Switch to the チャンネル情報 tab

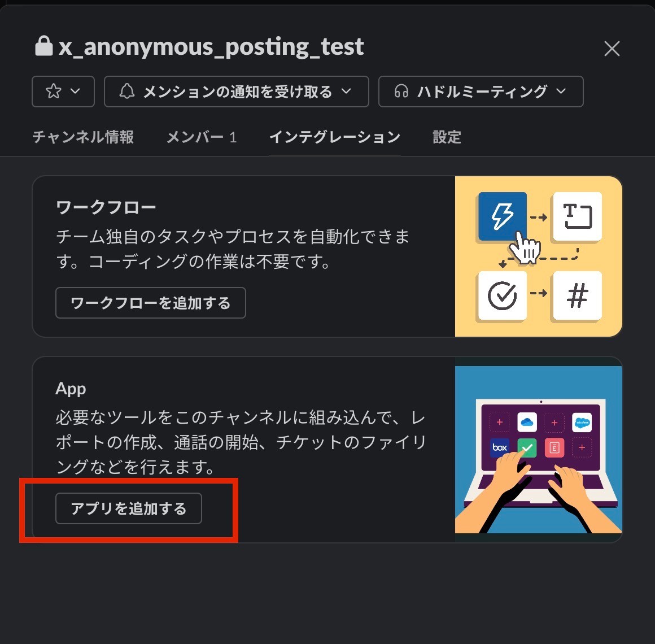coord(83,137)
